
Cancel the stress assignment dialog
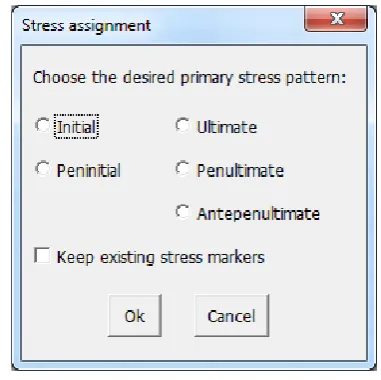tap(232, 316)
